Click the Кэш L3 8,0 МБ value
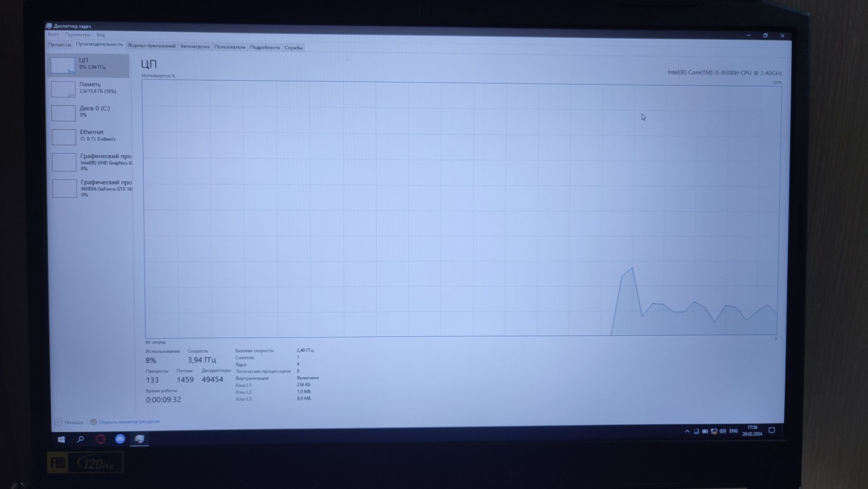Viewport: 868px width, 489px height. coord(304,398)
